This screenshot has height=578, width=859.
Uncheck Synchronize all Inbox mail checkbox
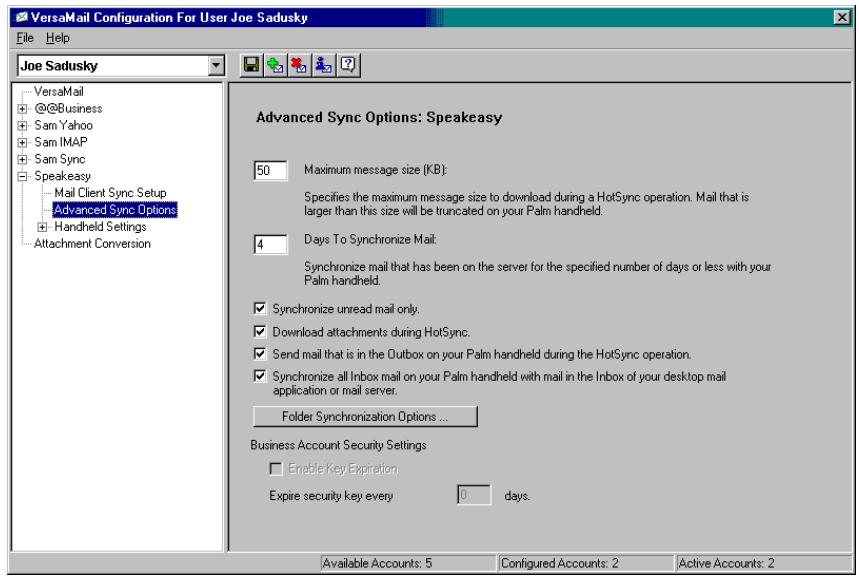pyautogui.click(x=260, y=376)
